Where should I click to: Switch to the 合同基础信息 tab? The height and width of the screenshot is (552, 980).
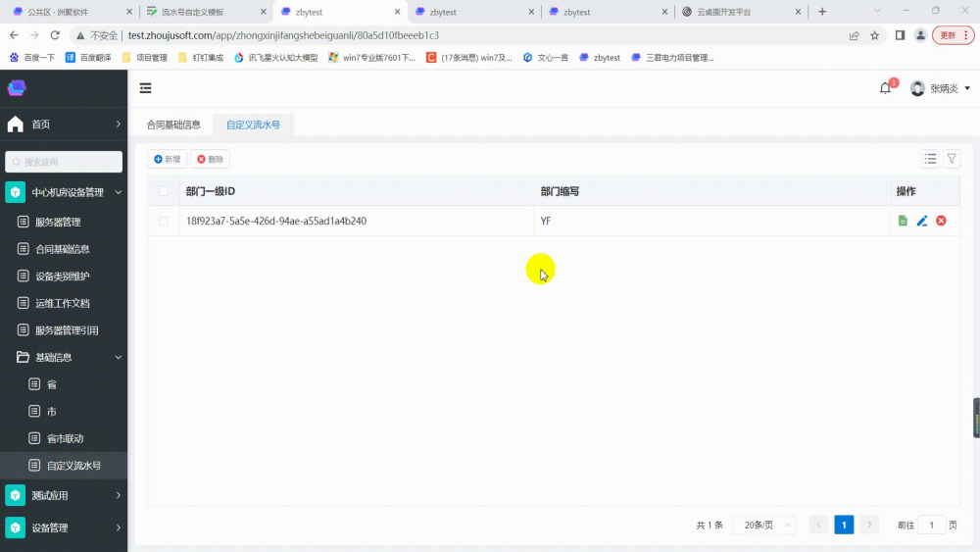pos(173,125)
